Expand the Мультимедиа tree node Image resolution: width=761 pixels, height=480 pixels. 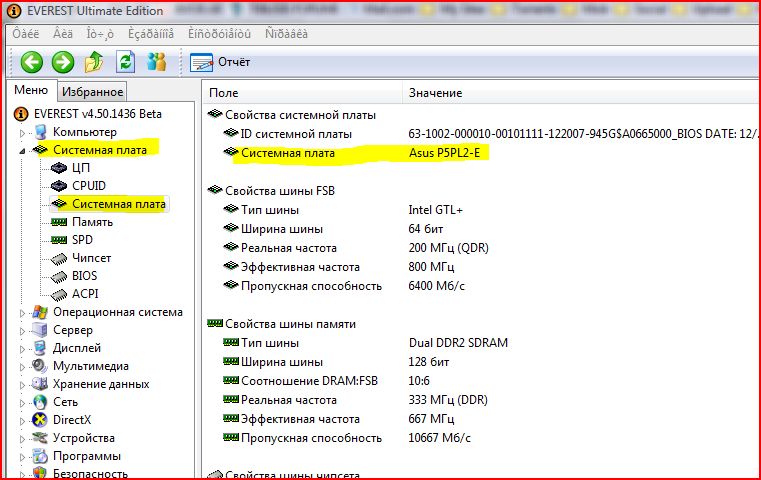[x=22, y=367]
